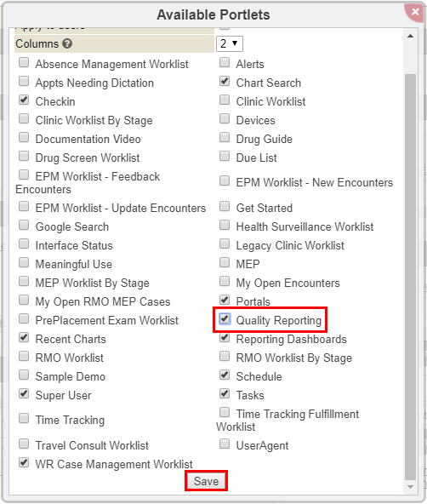427x504 pixels.
Task: Open the Columns number dropdown
Action: [x=230, y=43]
